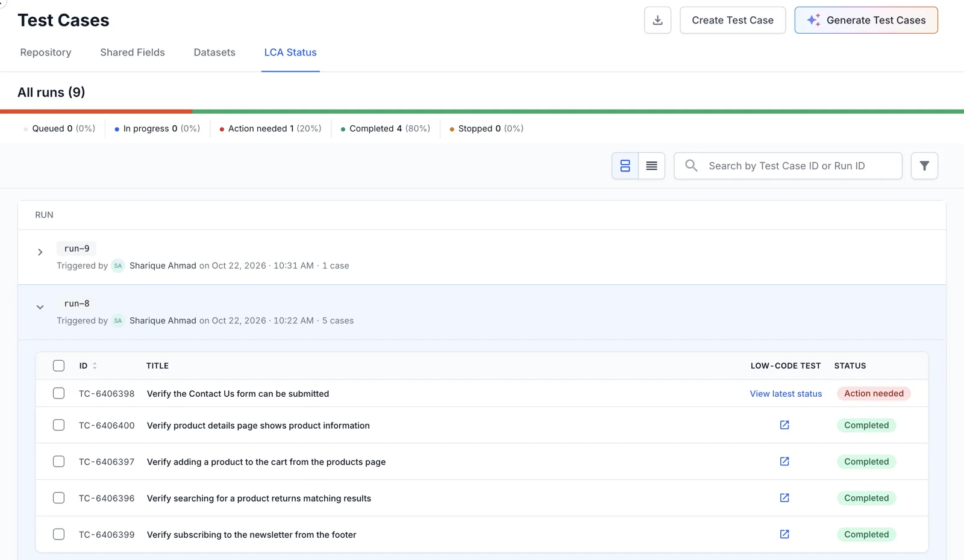This screenshot has height=560, width=964.
Task: Open View latest status link
Action: (x=786, y=393)
